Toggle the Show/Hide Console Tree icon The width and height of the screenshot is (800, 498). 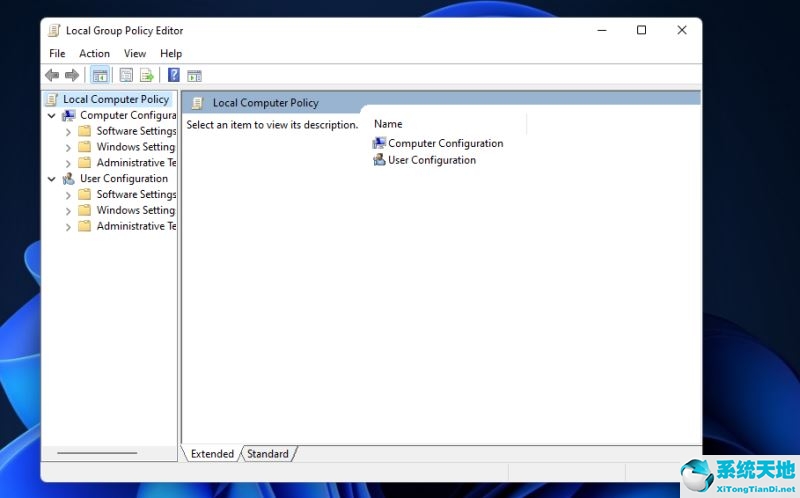pos(100,76)
